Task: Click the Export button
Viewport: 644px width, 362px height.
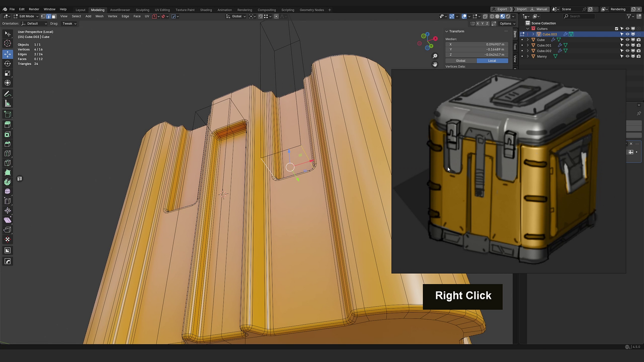Action: [x=500, y=9]
